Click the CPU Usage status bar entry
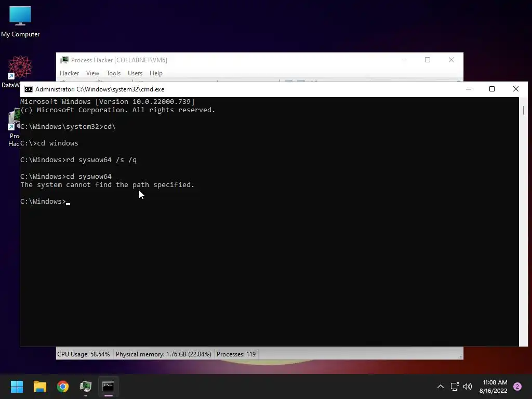532x399 pixels. [84, 354]
